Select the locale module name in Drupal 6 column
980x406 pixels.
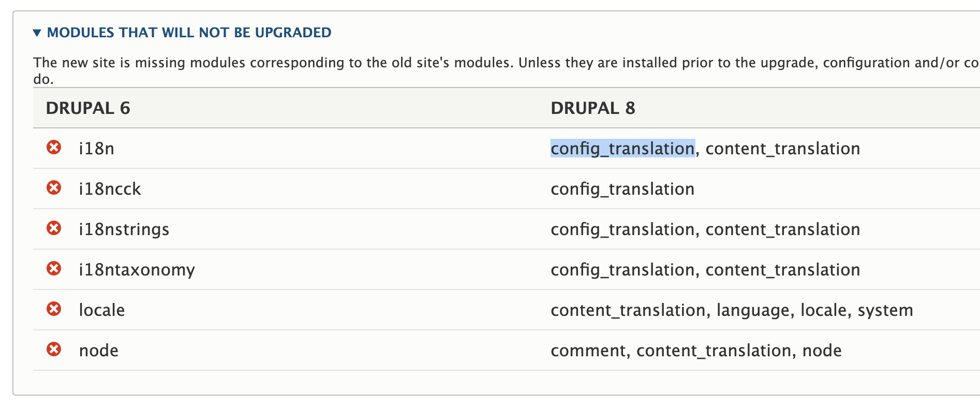(x=102, y=310)
